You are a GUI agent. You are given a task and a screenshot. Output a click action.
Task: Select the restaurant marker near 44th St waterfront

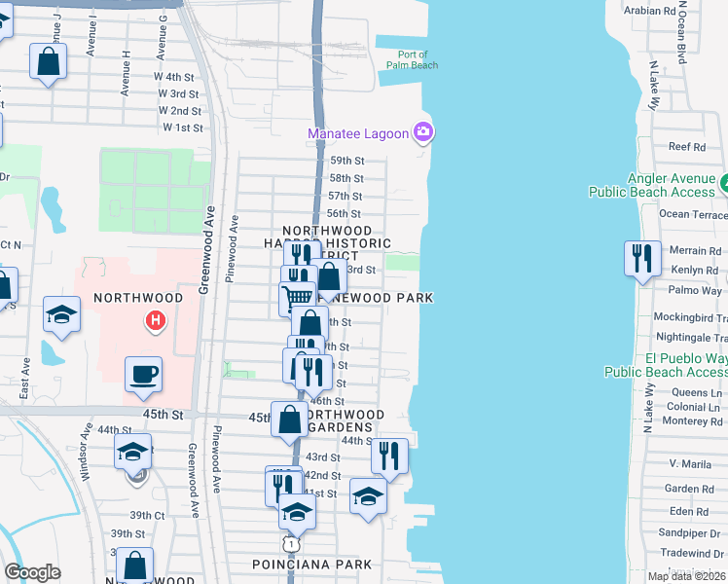point(389,458)
